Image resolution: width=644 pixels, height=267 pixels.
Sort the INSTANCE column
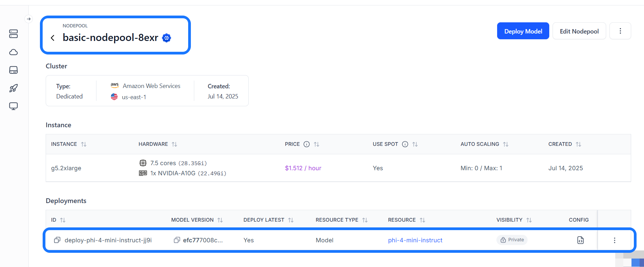[84, 144]
